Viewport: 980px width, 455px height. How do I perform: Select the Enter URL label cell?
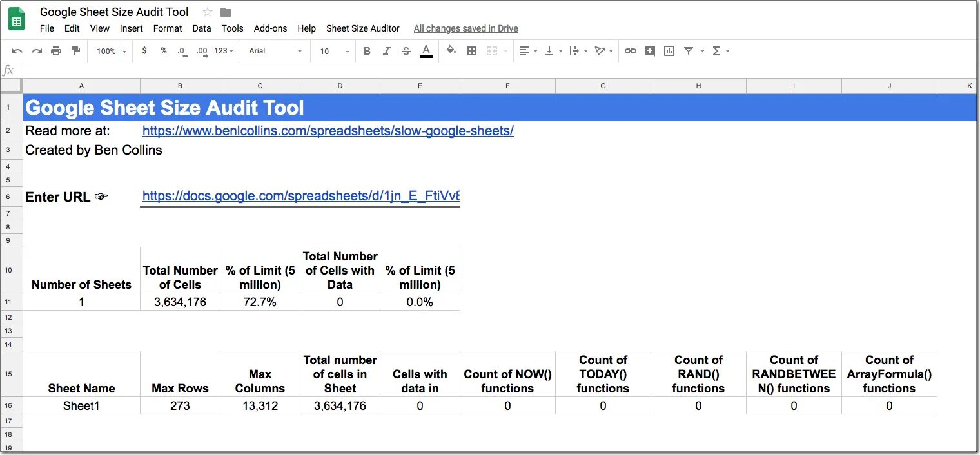tap(82, 197)
